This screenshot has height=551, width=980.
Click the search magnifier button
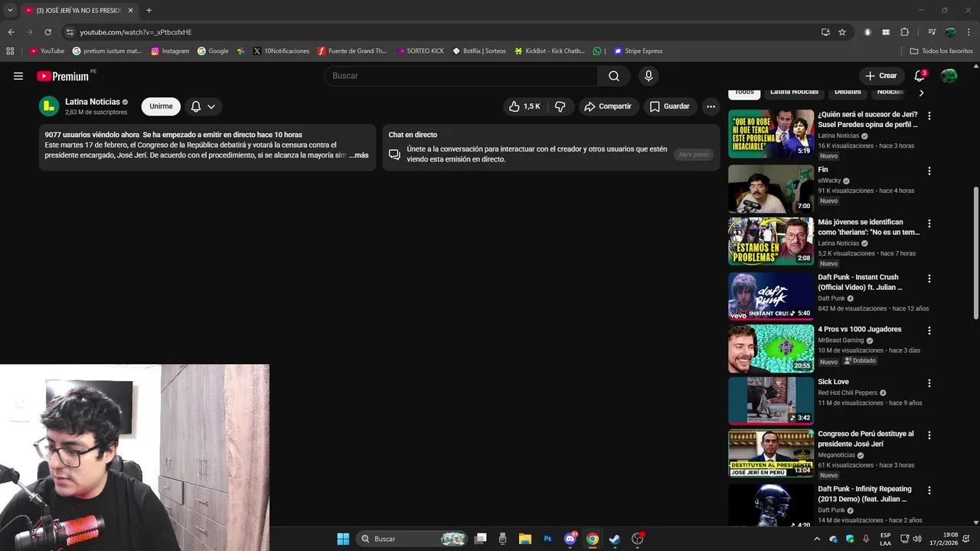(x=614, y=76)
